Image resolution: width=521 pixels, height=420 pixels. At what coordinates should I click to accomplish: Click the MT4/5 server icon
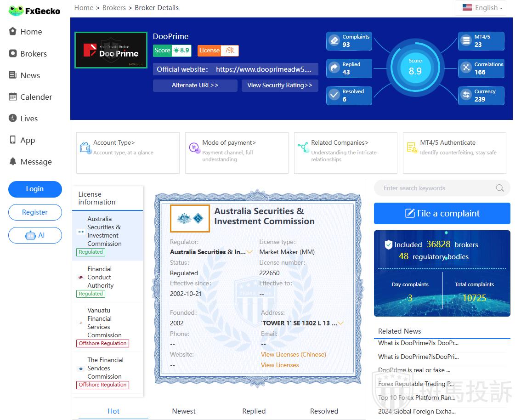pos(466,41)
